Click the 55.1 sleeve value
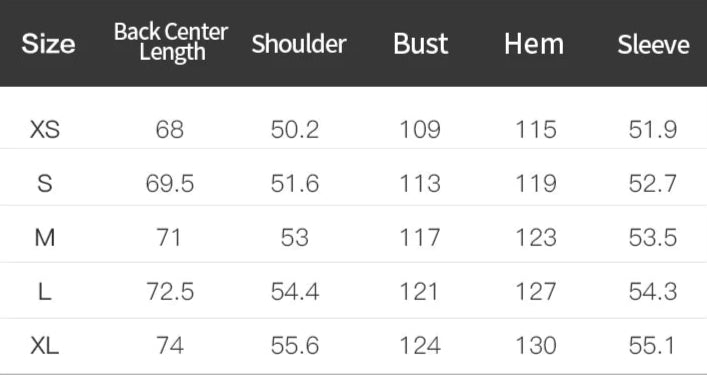 tap(653, 346)
